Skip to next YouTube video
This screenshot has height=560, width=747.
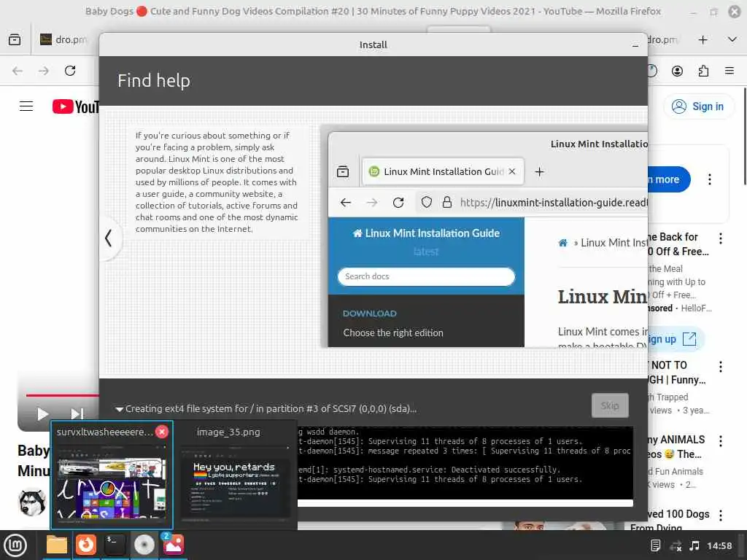(x=77, y=414)
